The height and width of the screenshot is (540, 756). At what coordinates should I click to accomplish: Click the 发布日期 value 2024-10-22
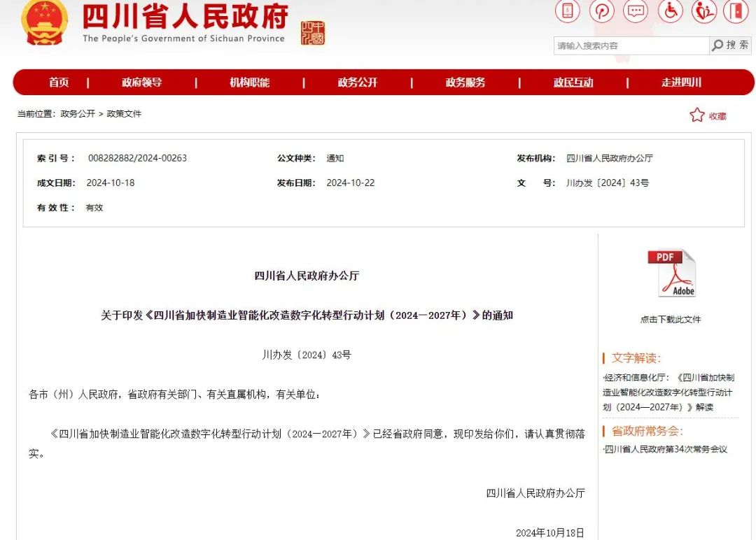coord(351,183)
